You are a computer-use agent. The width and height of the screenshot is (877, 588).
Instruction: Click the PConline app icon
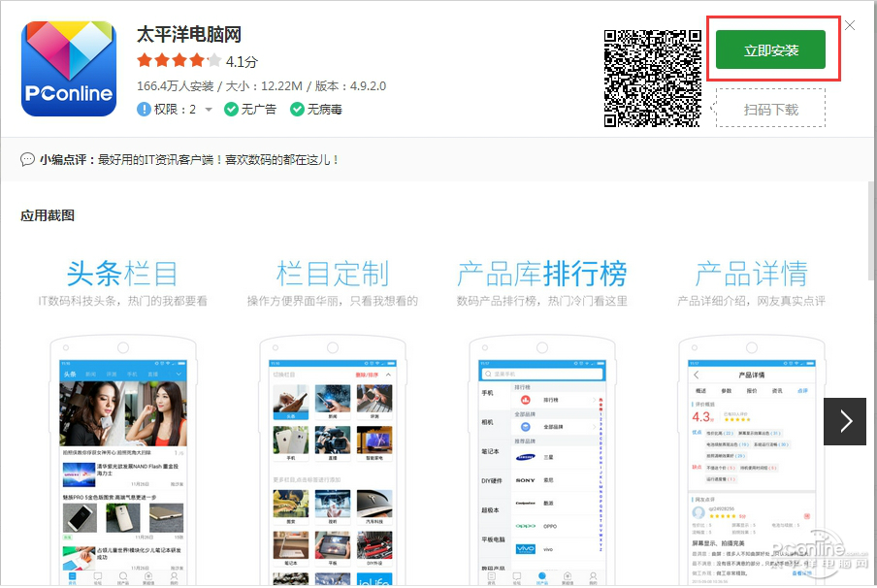69,69
